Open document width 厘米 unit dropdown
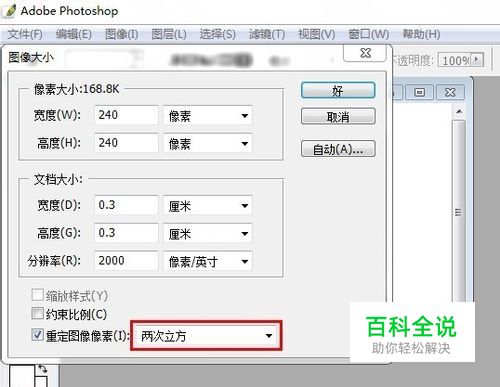Viewport: 500px width, 387px height. pyautogui.click(x=208, y=206)
